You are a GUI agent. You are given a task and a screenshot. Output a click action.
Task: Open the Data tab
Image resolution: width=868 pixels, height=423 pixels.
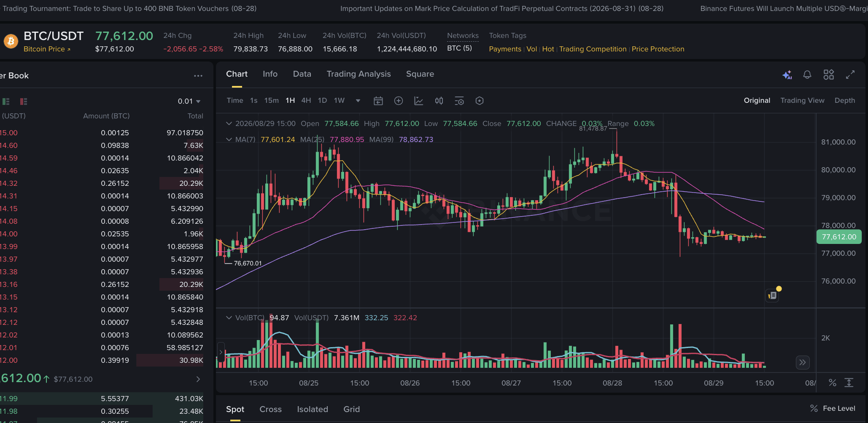click(302, 74)
